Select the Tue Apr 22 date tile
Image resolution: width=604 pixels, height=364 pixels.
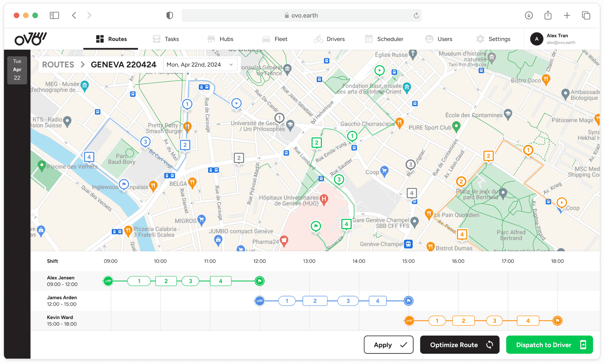(17, 70)
